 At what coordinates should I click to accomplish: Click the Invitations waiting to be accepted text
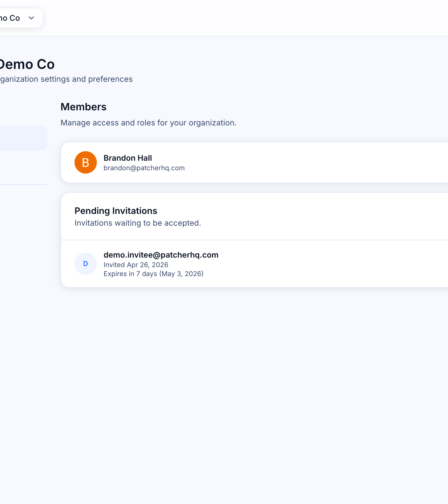138,223
